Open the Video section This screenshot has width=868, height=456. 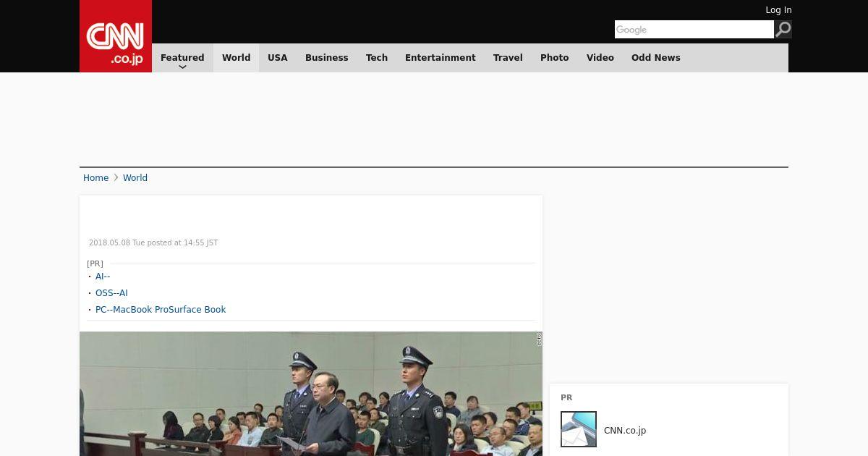pos(600,58)
